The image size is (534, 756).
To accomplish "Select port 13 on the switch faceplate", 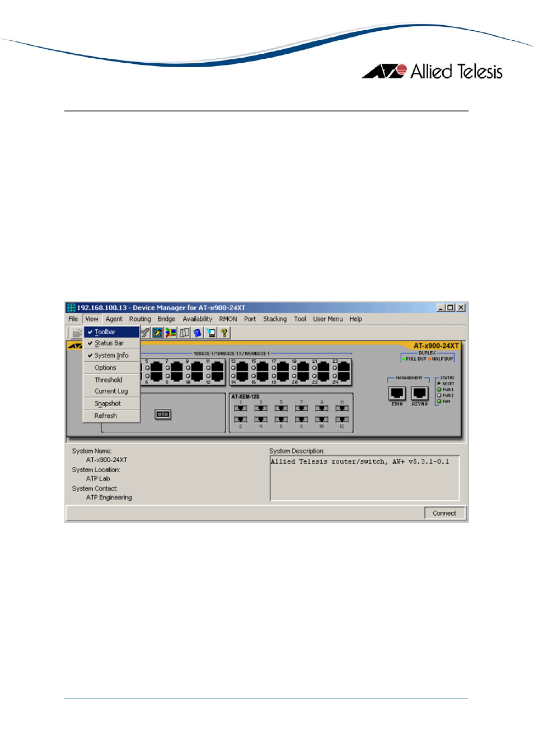I will pos(242,367).
